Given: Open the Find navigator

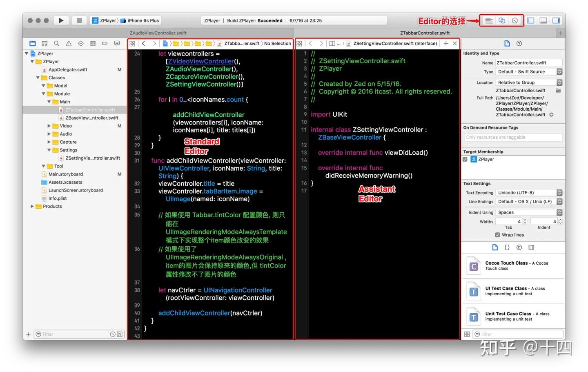Looking at the screenshot, I should click(56, 43).
